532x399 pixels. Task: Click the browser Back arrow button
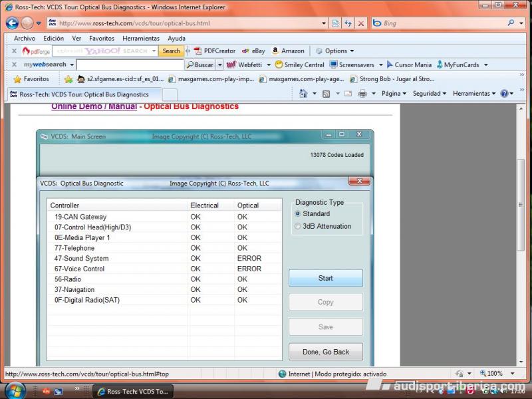tap(12, 23)
